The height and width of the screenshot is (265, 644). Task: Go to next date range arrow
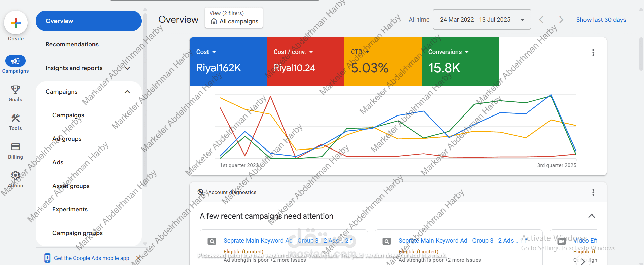(x=561, y=20)
